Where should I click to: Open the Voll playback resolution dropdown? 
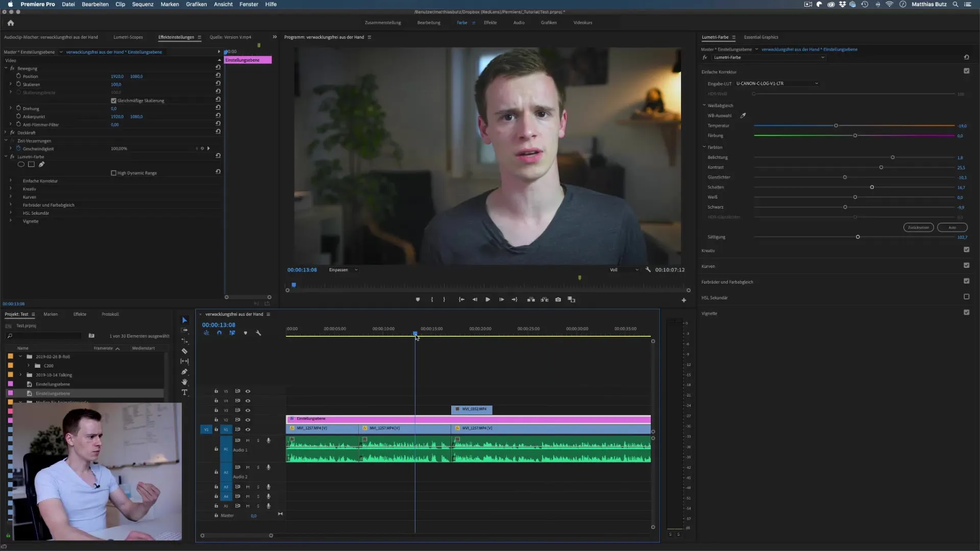(624, 270)
